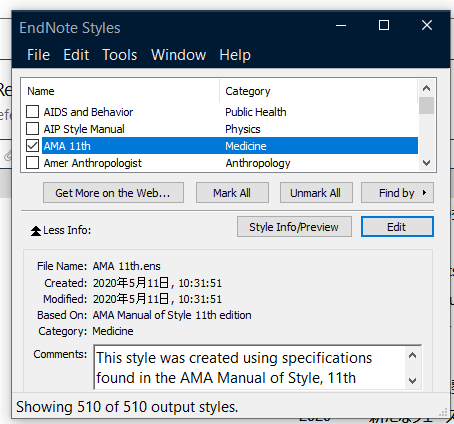Click the styles list scroll up arrow
This screenshot has height=424, width=454.
(426, 88)
